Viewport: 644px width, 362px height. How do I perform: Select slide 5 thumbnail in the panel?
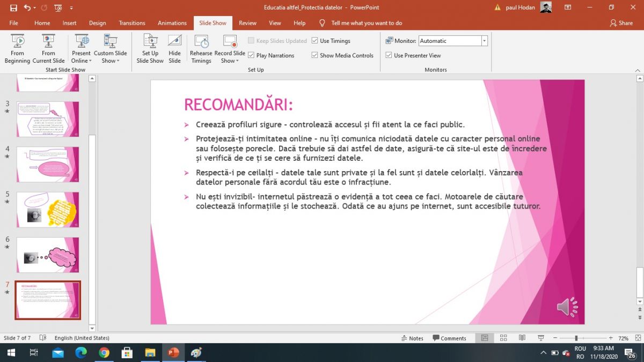click(48, 209)
